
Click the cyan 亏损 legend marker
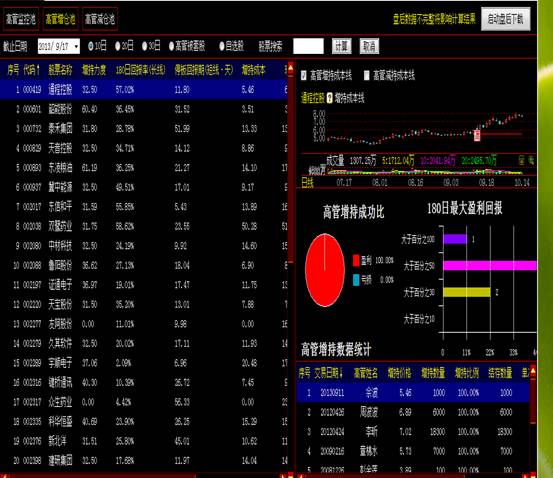pos(356,280)
